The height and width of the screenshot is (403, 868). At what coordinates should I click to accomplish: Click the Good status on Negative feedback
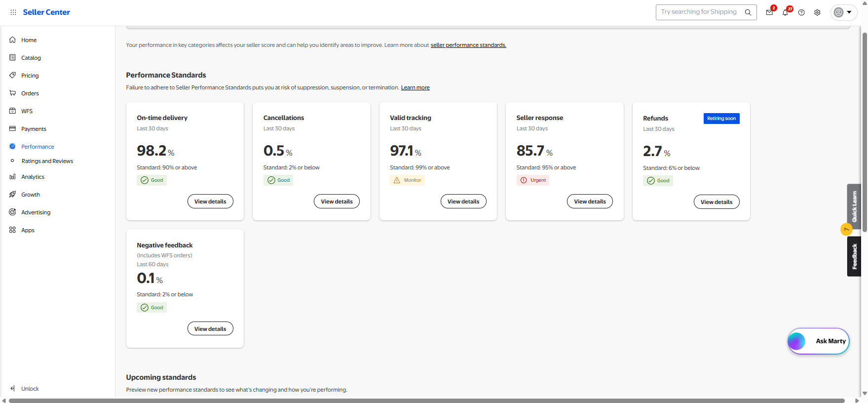tap(151, 308)
